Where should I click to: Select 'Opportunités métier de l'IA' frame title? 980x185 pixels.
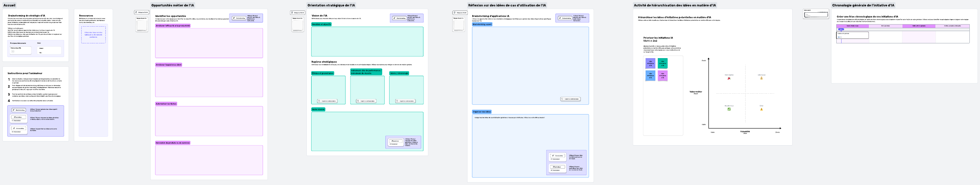pos(172,5)
